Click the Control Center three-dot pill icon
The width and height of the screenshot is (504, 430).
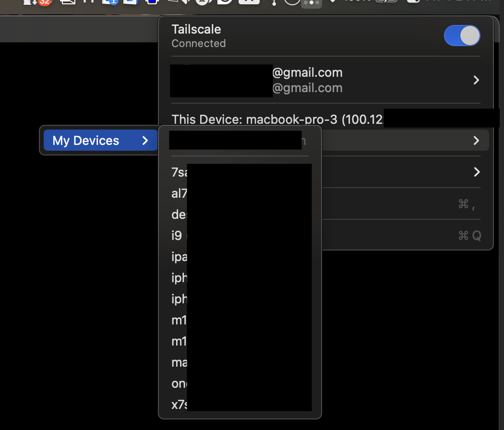pos(311,3)
